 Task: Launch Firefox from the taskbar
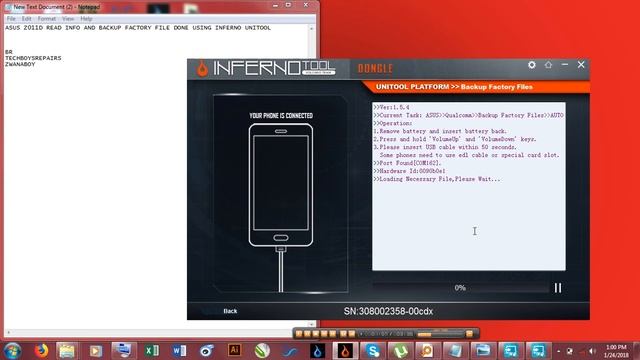click(41, 351)
